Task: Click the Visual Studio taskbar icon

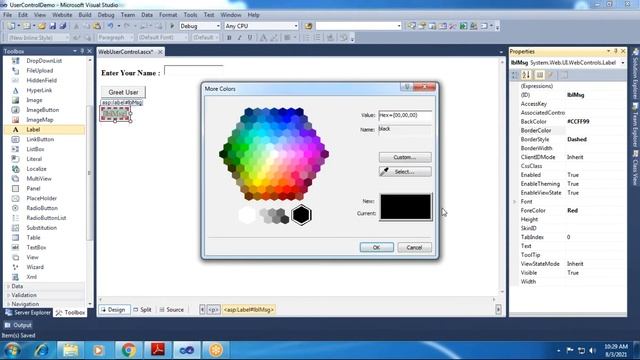Action: coord(187,350)
